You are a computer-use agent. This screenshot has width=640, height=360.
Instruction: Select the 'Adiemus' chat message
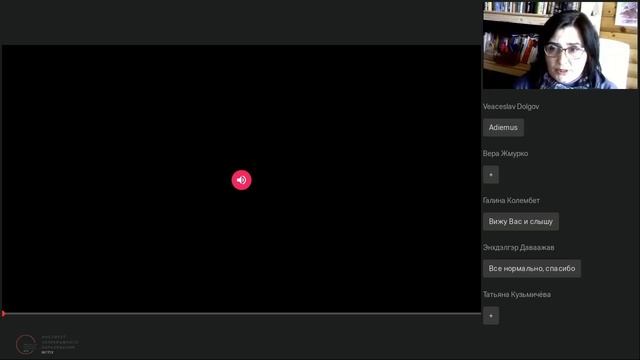pos(503,127)
